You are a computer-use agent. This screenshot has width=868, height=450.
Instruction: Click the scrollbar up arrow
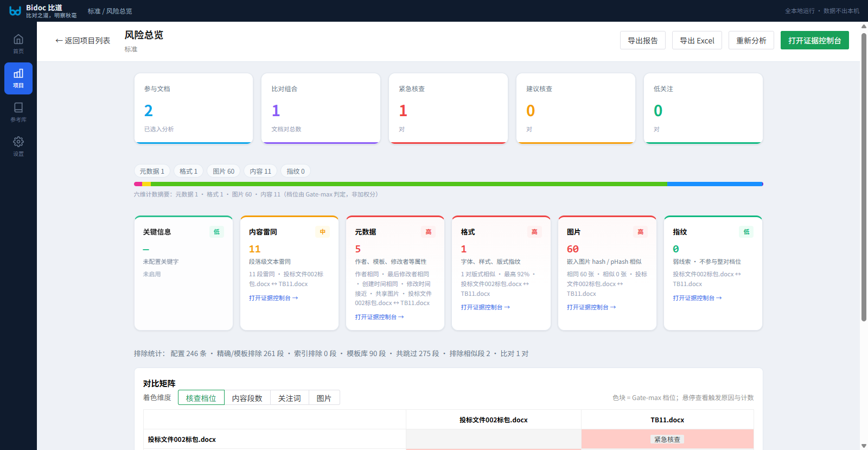point(864,26)
